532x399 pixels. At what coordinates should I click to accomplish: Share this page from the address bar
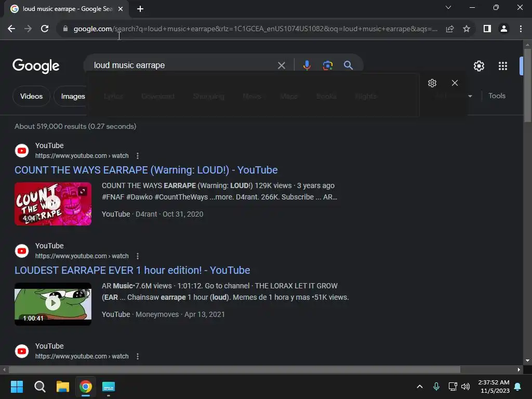(x=450, y=29)
